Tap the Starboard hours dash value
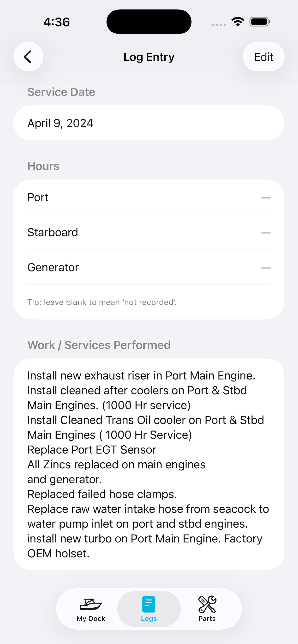 266,233
